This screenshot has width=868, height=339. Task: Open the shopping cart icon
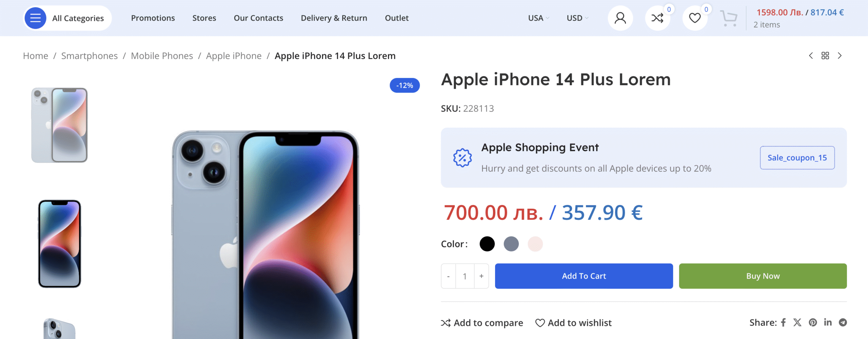pyautogui.click(x=728, y=18)
